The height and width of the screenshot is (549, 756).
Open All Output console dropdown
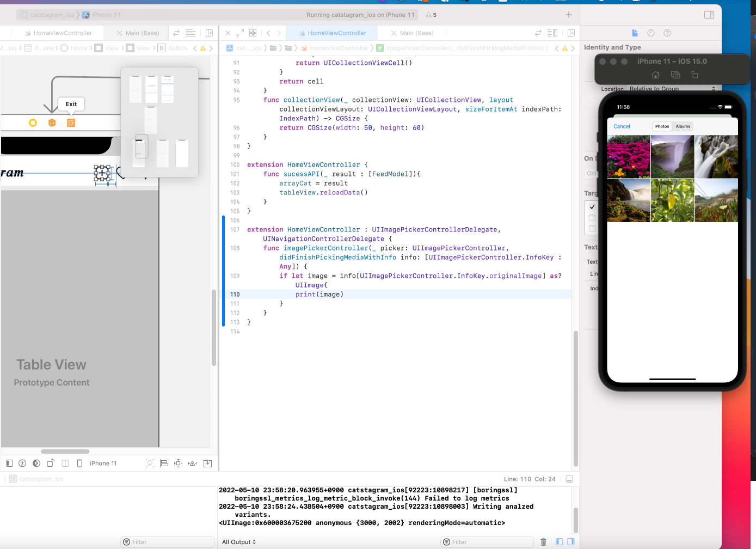pyautogui.click(x=239, y=542)
